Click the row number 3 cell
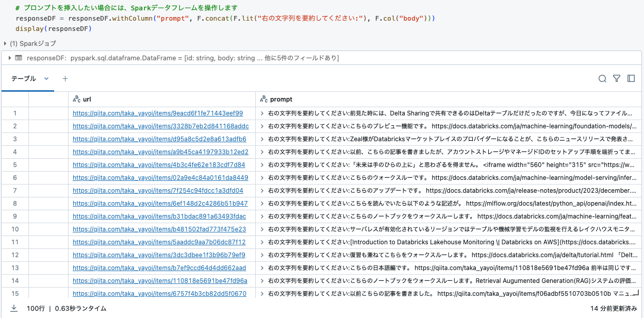Image resolution: width=644 pixels, height=318 pixels. [x=15, y=139]
